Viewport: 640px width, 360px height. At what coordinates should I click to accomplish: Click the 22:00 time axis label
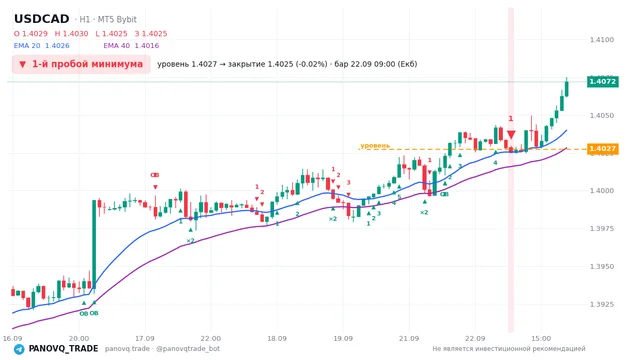(x=211, y=338)
